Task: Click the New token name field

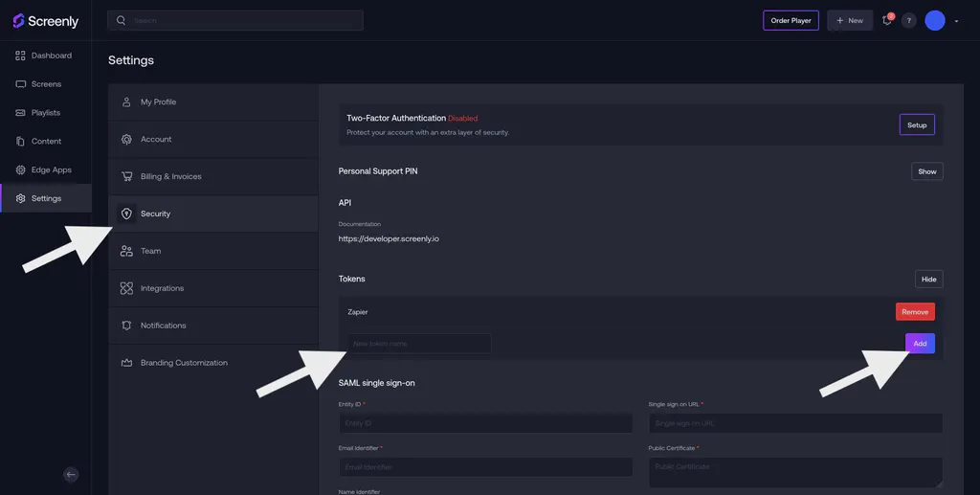Action: pos(419,344)
